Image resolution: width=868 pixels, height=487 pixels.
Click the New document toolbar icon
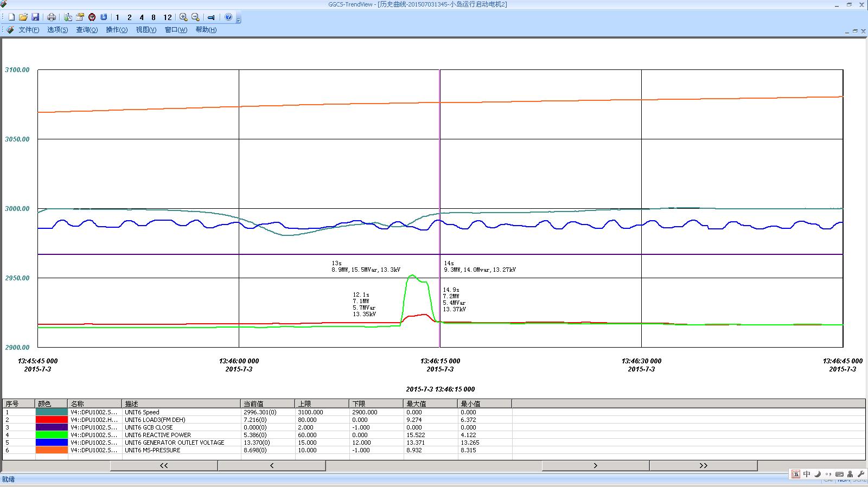[11, 17]
